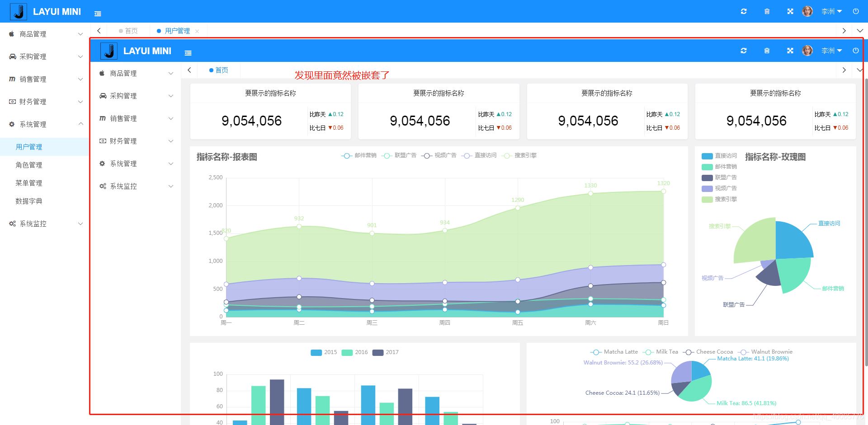868x425 pixels.
Task: Toggle 搜索引擎 series in the line chart legend
Action: click(x=519, y=155)
